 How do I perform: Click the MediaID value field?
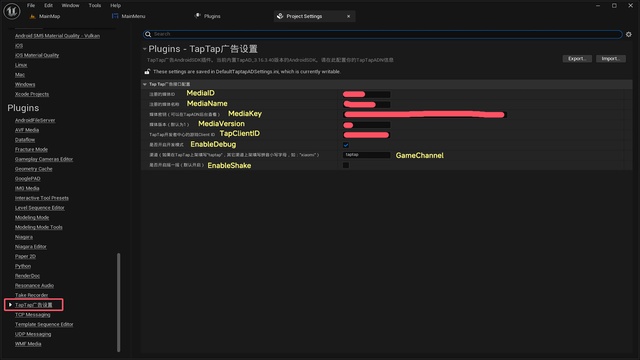pyautogui.click(x=367, y=94)
